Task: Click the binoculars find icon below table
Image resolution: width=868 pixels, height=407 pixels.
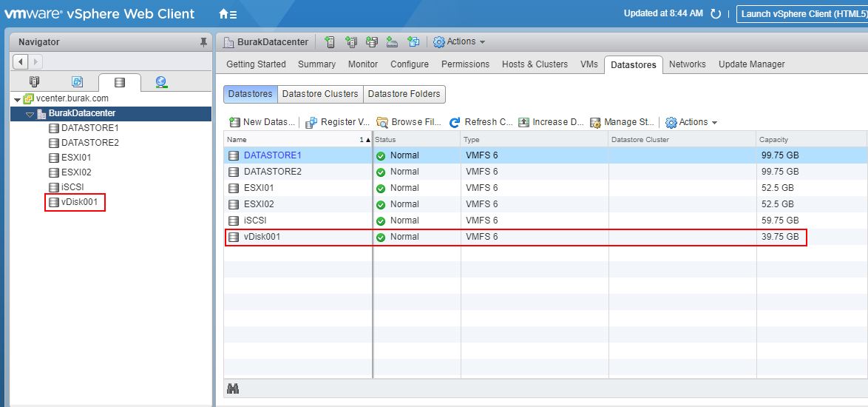Action: (x=233, y=388)
